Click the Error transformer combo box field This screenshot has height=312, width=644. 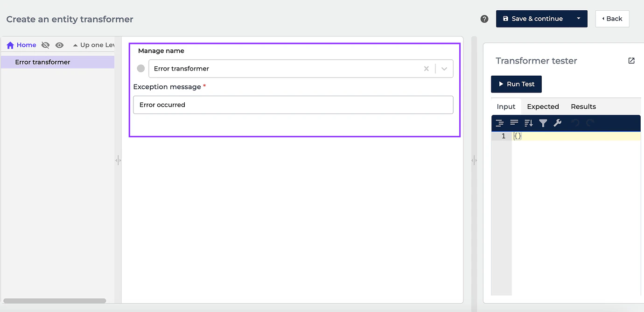coord(301,69)
